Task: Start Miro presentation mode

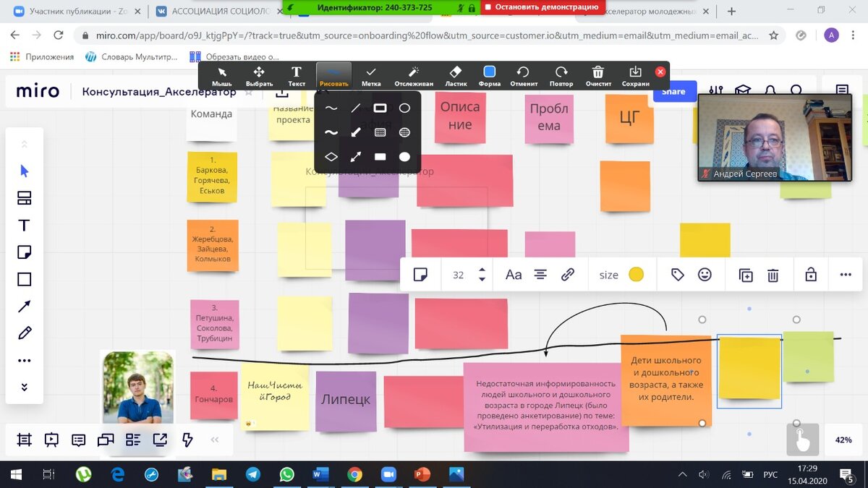Action: pos(51,439)
